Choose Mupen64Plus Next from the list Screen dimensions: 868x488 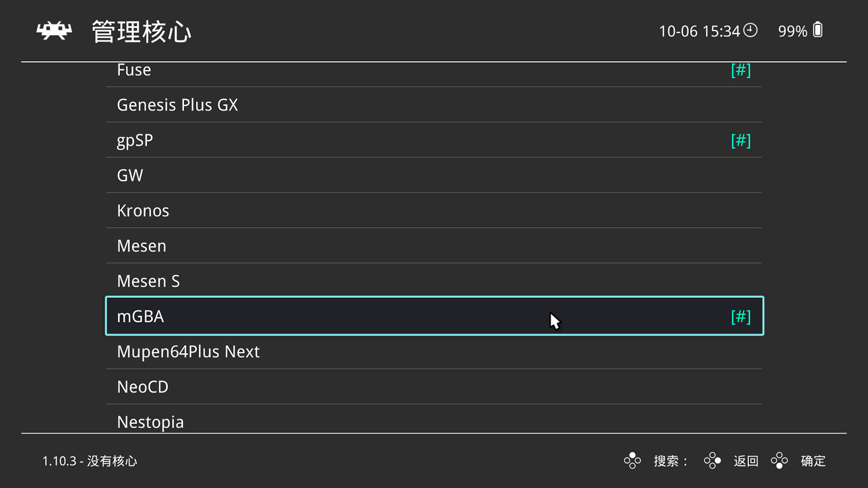click(x=188, y=352)
